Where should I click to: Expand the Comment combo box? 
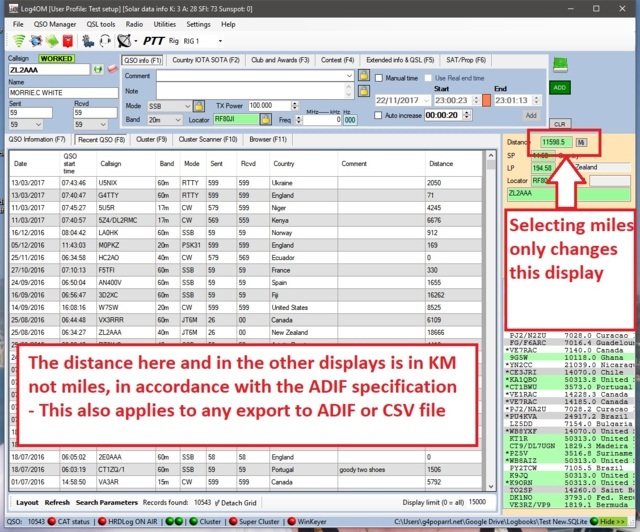[349, 76]
